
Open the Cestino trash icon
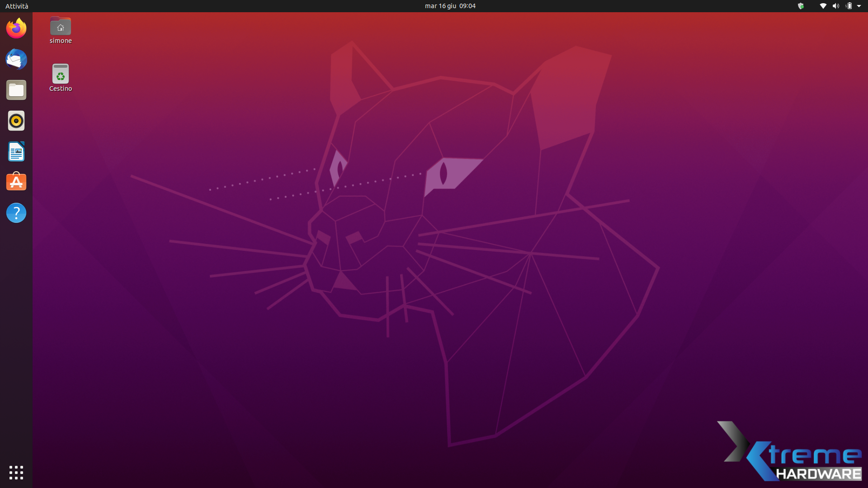61,74
